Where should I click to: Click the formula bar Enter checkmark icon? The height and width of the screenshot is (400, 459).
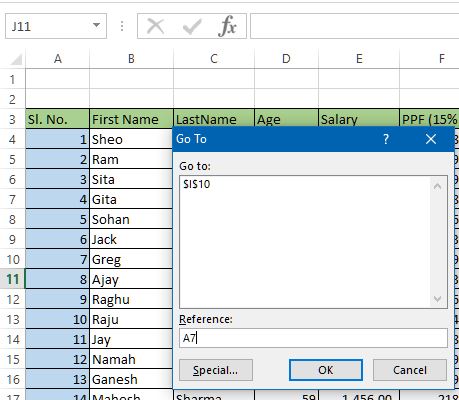192,26
